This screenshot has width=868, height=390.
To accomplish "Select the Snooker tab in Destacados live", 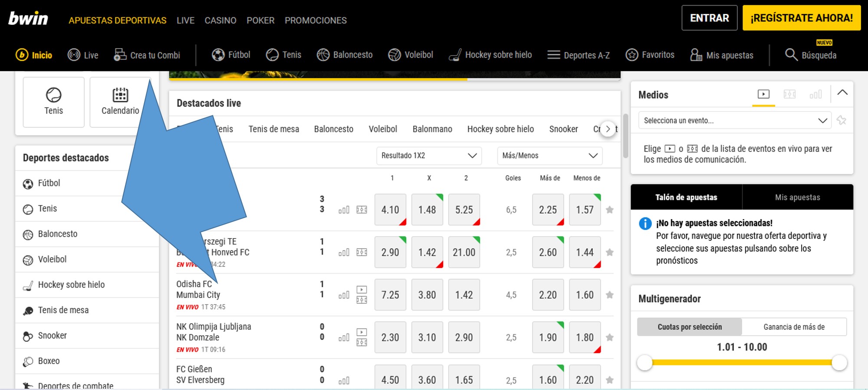I will (563, 129).
